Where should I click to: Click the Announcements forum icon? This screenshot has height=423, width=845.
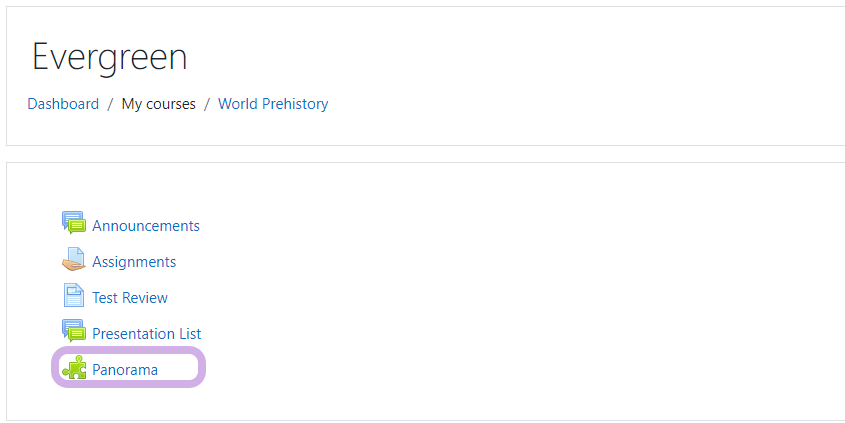pyautogui.click(x=74, y=224)
